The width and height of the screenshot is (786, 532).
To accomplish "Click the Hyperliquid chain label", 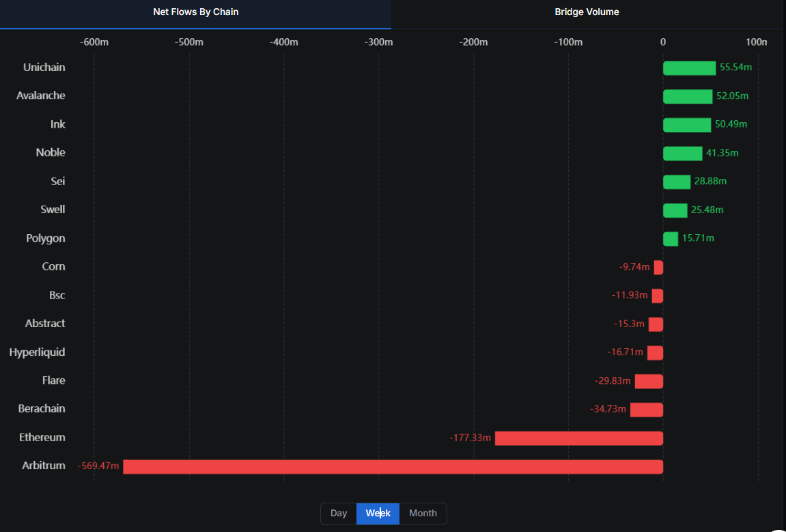I will coord(38,352).
